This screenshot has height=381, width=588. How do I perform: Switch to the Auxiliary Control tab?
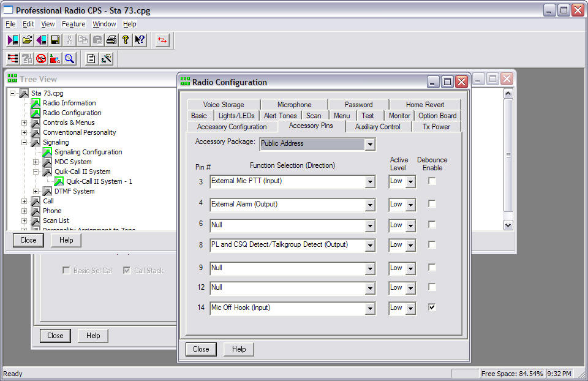(x=377, y=127)
